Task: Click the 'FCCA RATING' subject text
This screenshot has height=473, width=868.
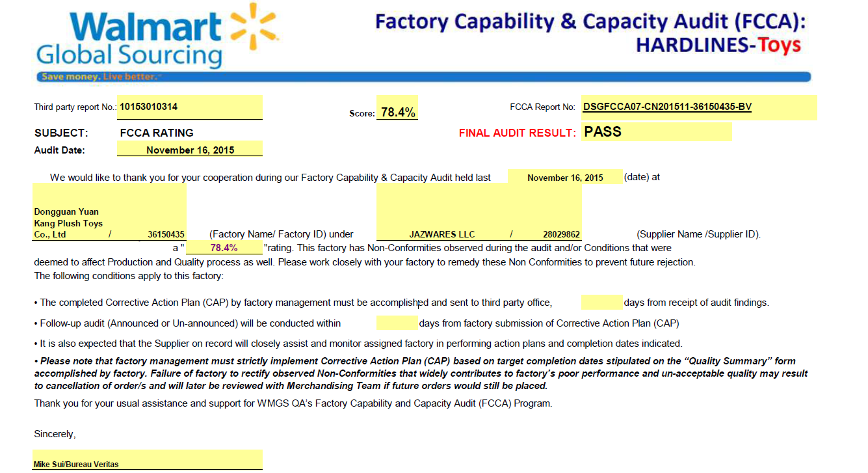Action: [157, 133]
